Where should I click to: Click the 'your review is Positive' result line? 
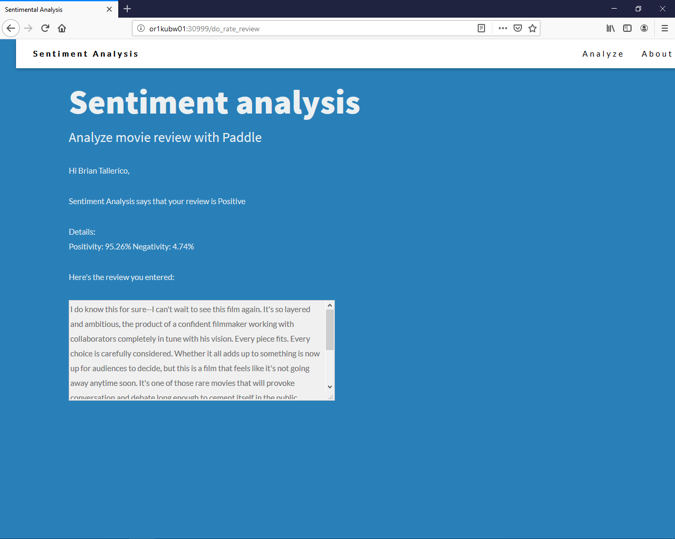tap(157, 201)
